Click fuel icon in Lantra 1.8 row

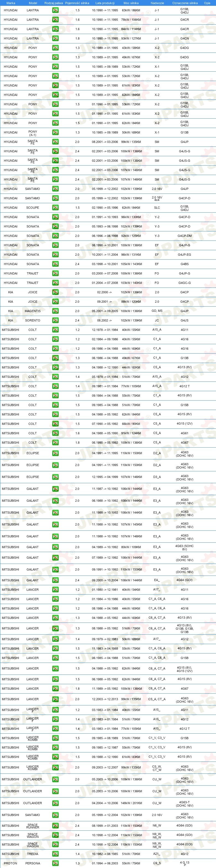[56, 38]
